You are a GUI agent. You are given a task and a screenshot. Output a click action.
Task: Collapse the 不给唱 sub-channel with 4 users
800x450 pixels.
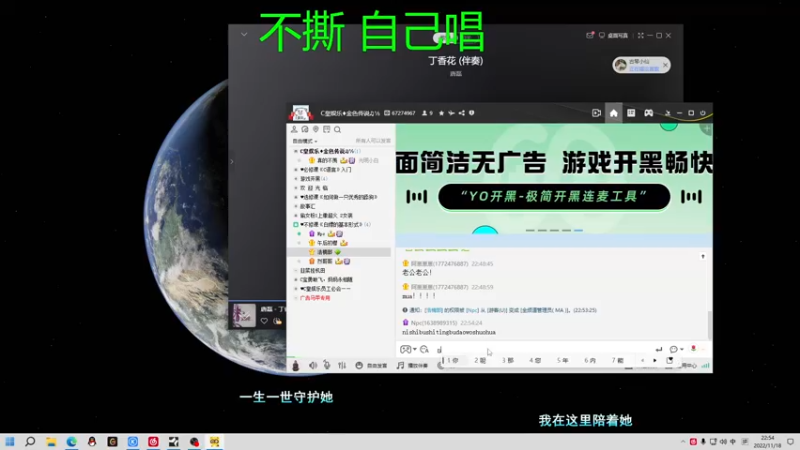pos(295,224)
